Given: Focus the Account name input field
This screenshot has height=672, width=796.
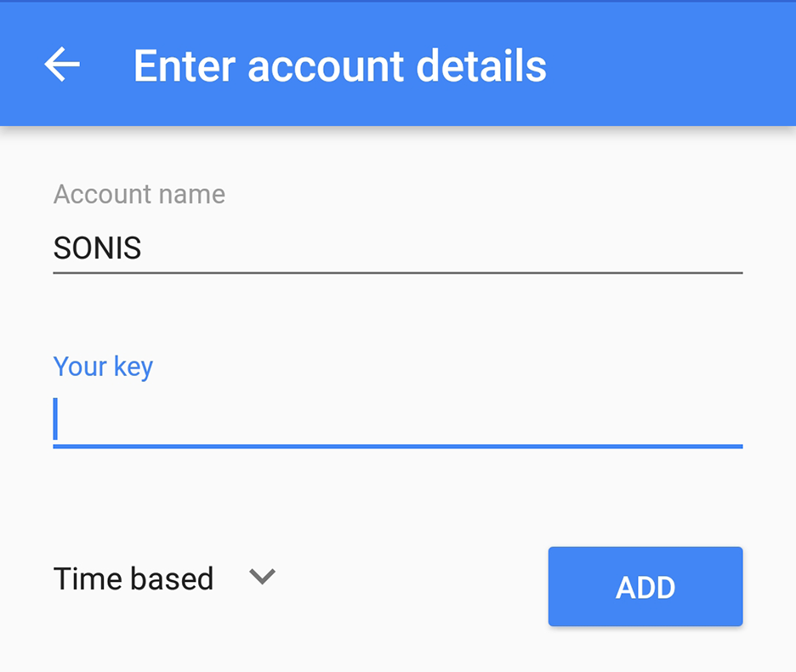Looking at the screenshot, I should pyautogui.click(x=397, y=248).
